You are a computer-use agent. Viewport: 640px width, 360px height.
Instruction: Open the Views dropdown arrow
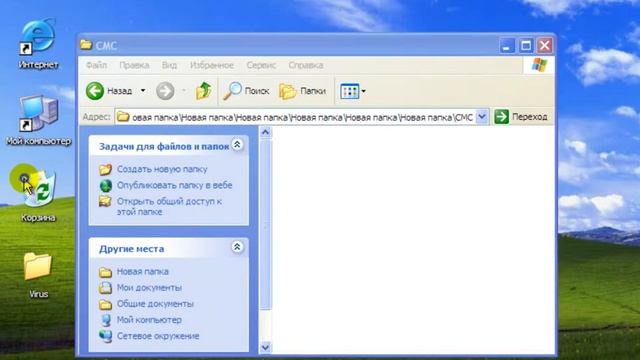pos(363,91)
